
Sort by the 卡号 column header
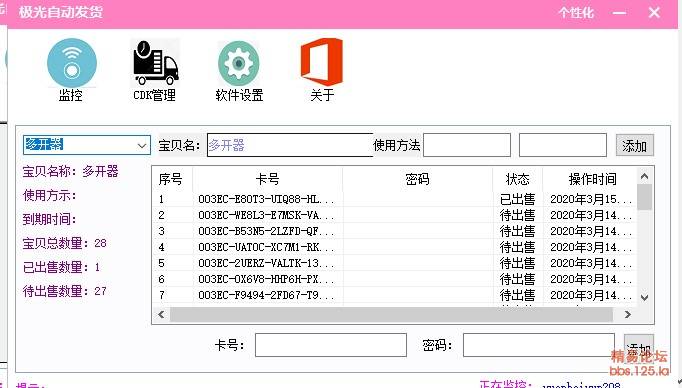267,179
